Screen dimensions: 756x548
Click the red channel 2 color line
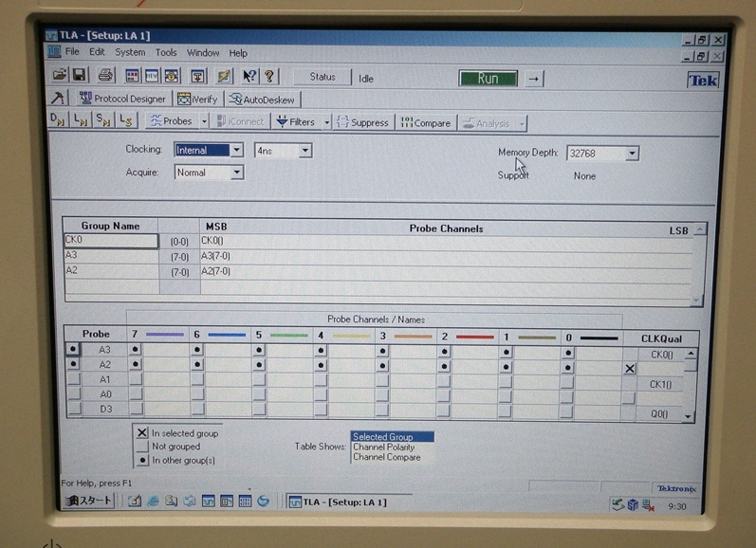pos(475,337)
